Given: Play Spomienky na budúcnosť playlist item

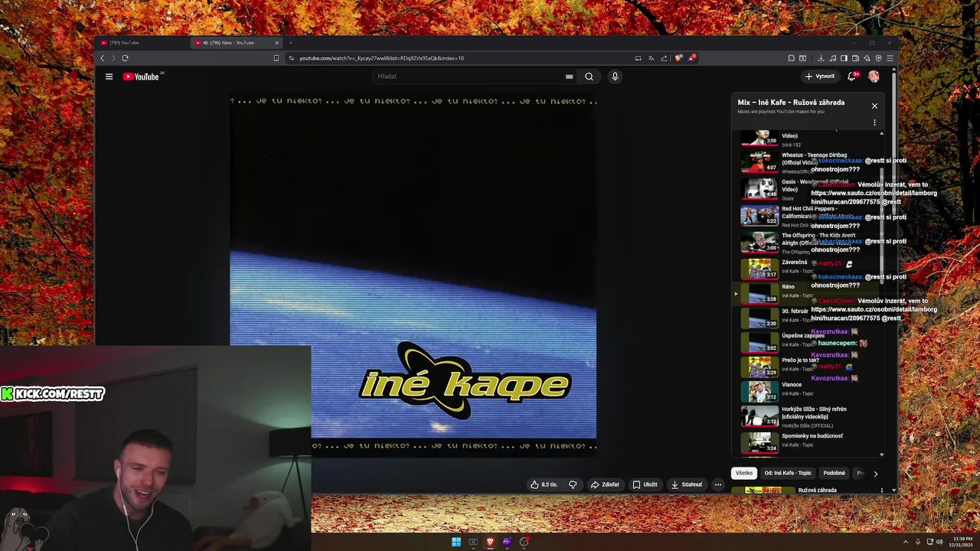Looking at the screenshot, I should 808,442.
